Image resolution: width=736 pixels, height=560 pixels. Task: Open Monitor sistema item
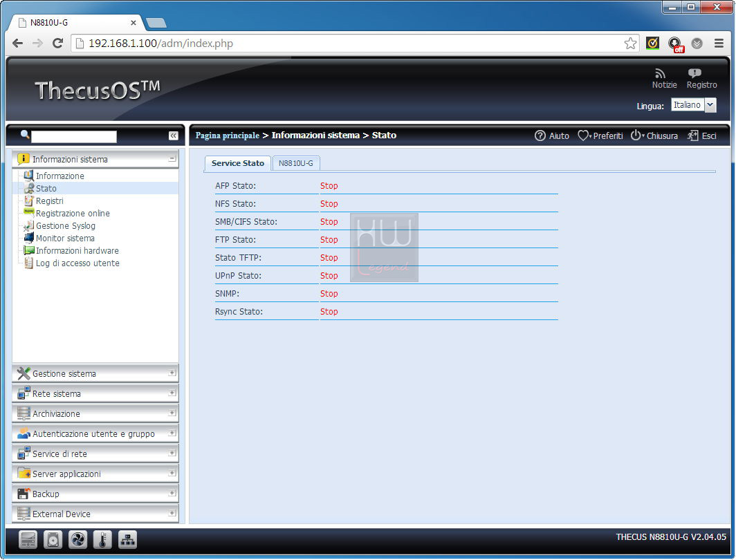65,239
